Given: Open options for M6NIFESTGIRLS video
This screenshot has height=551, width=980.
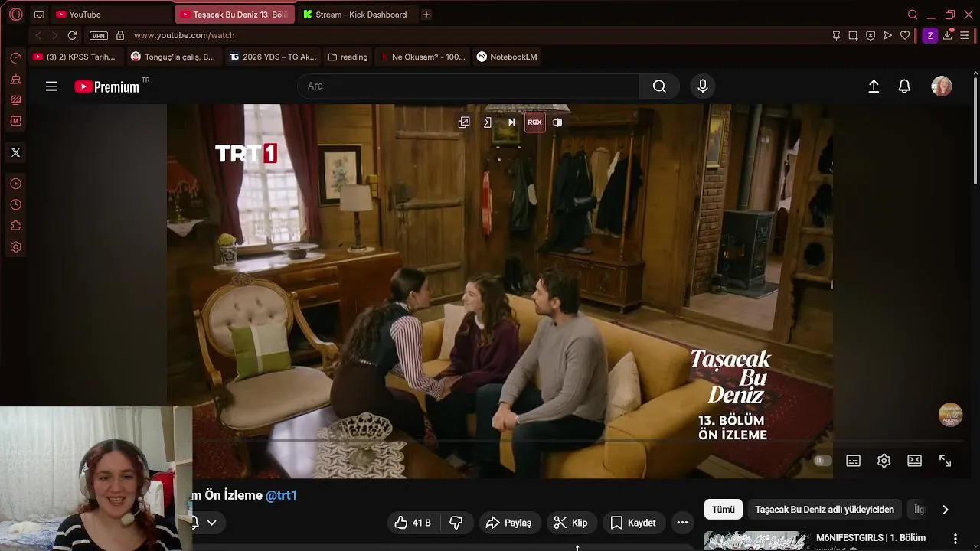Looking at the screenshot, I should (x=955, y=539).
